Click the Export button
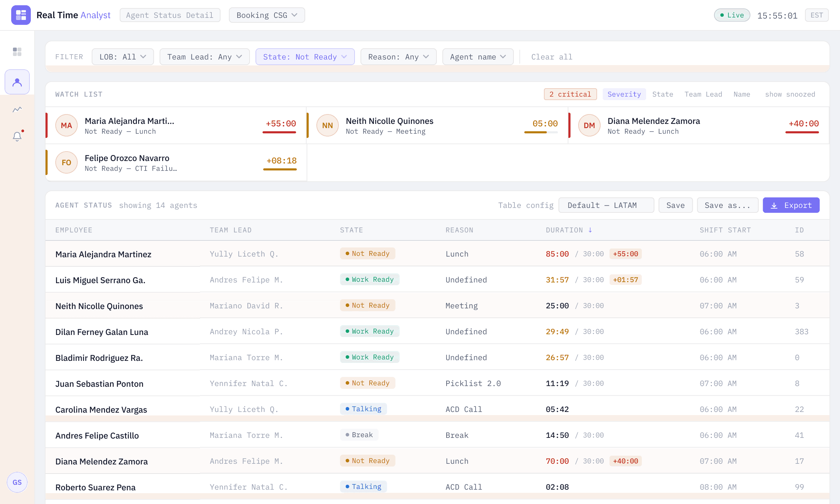 point(791,205)
